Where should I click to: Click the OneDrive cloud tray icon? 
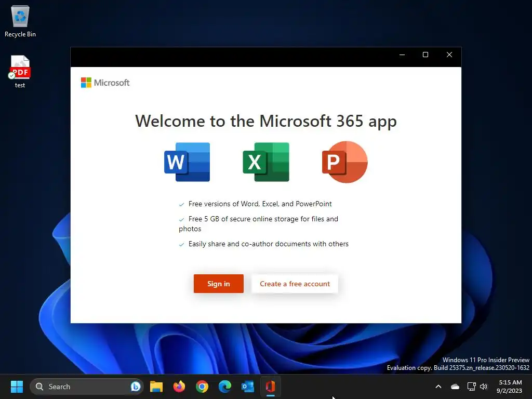[x=455, y=387]
